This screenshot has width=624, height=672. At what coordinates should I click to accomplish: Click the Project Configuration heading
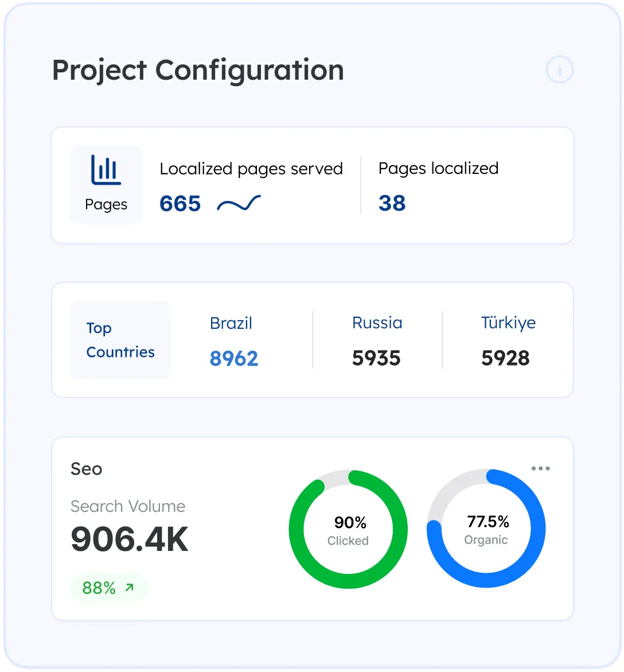coord(198,70)
